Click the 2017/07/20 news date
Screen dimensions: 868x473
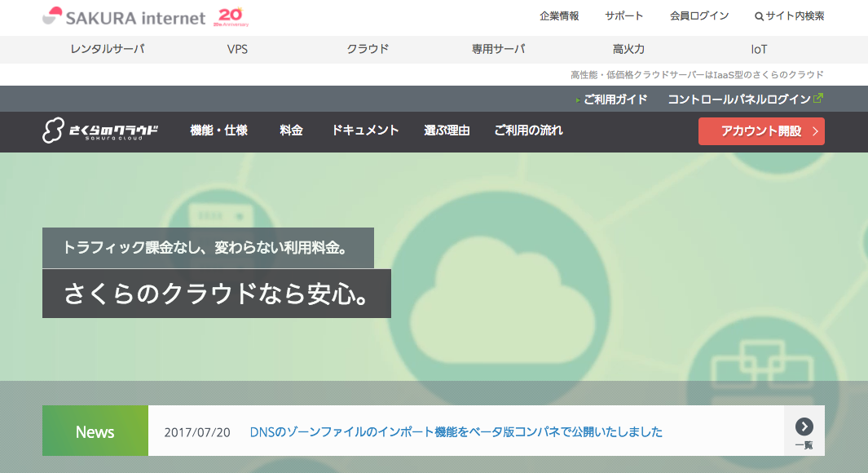pyautogui.click(x=197, y=432)
